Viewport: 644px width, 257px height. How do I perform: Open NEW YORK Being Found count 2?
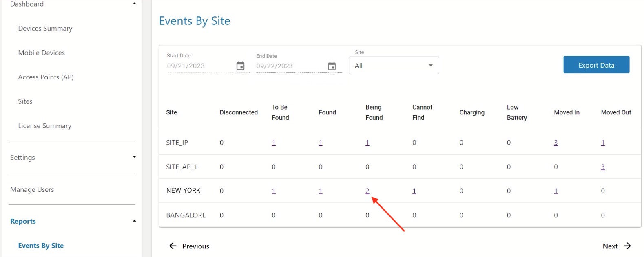point(367,191)
